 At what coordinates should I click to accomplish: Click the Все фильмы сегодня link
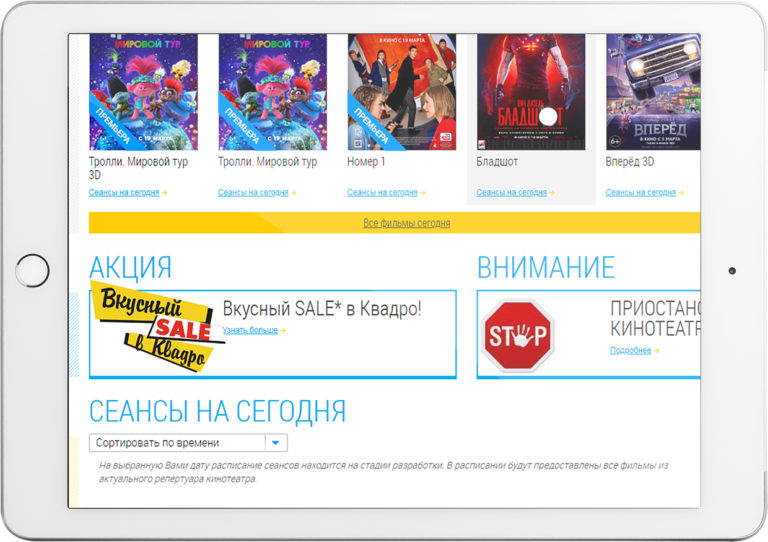[406, 223]
